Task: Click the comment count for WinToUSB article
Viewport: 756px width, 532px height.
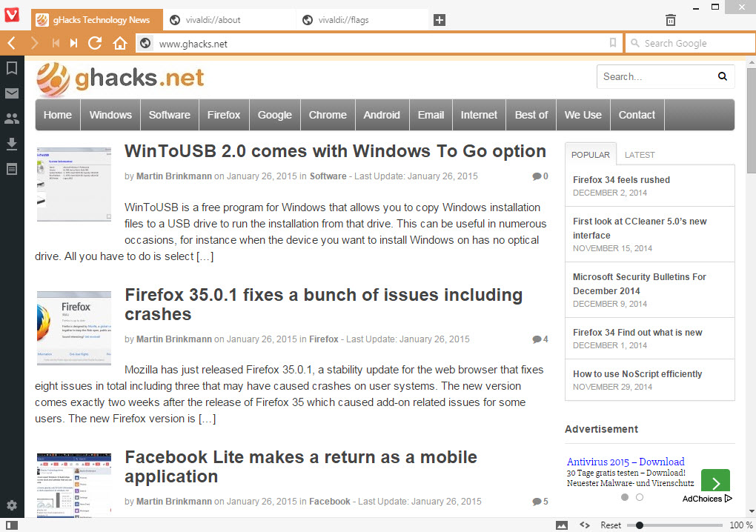Action: tap(540, 176)
